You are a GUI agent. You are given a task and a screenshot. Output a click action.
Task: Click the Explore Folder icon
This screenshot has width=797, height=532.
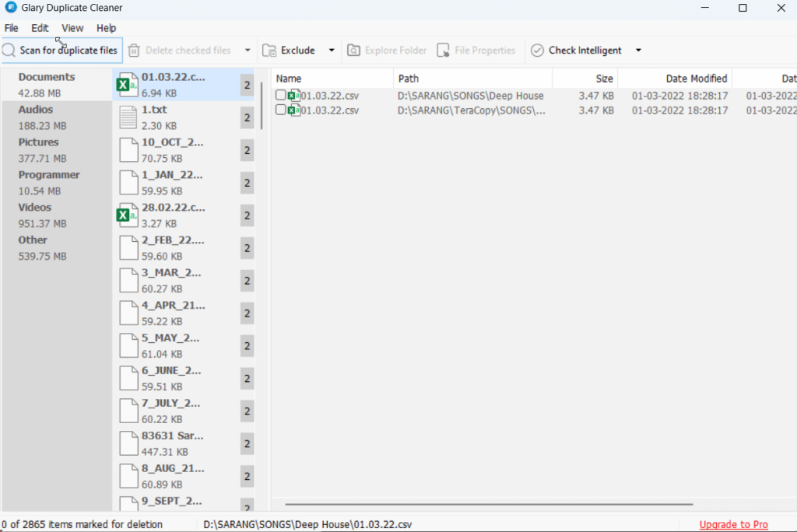(x=354, y=51)
